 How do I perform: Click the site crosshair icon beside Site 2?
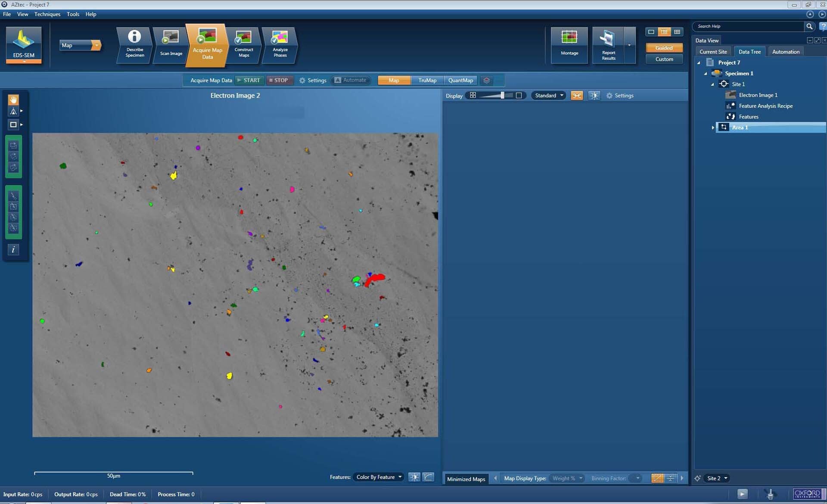[698, 478]
